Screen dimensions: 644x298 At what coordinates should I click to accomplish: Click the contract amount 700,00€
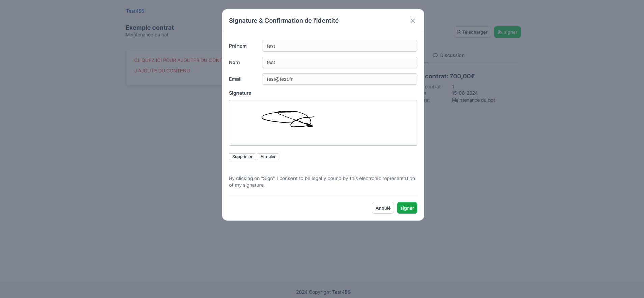pos(462,76)
